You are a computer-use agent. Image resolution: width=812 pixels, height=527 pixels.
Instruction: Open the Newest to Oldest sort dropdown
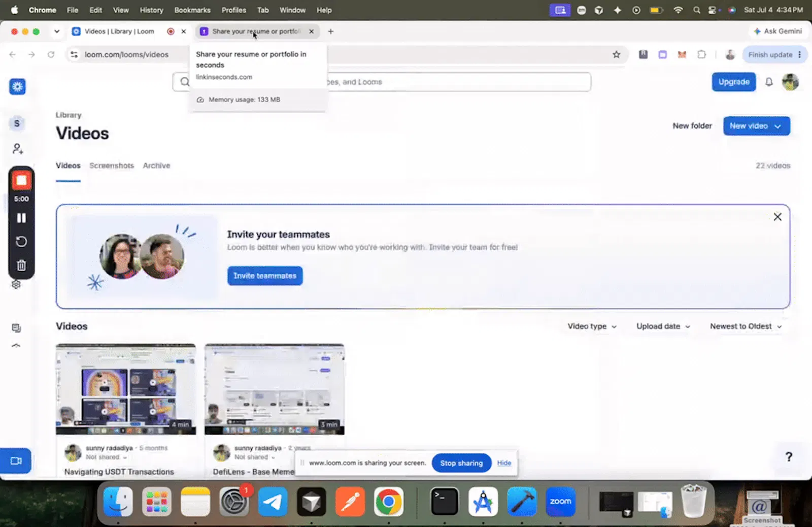point(746,326)
